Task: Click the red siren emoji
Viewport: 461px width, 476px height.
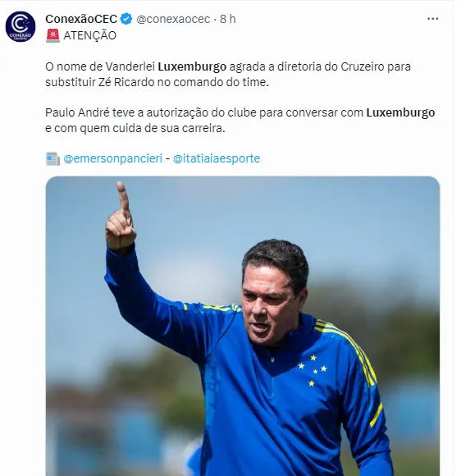Action: coord(52,35)
